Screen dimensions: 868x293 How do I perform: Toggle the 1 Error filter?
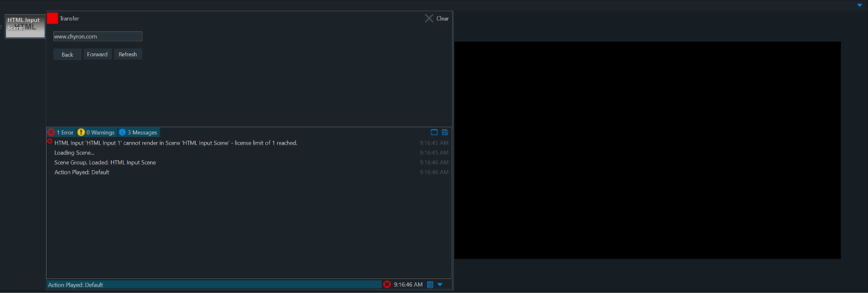[x=61, y=132]
